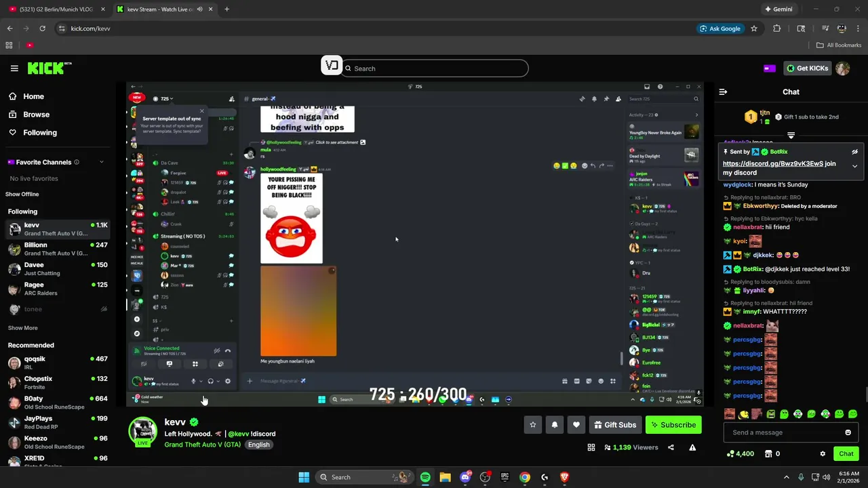Click the Windows Start button

point(304,477)
